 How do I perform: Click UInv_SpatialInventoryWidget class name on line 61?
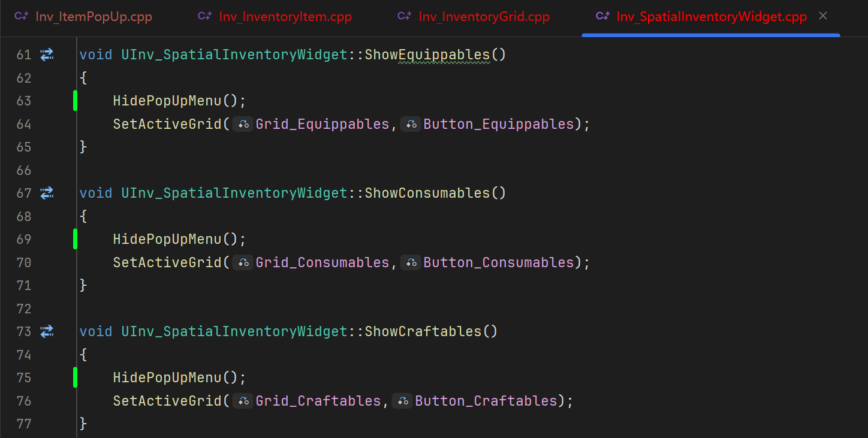234,55
